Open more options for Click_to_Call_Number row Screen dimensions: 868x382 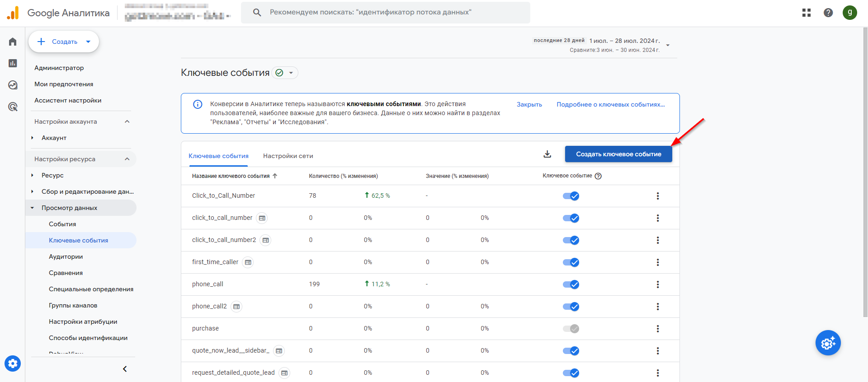(658, 196)
